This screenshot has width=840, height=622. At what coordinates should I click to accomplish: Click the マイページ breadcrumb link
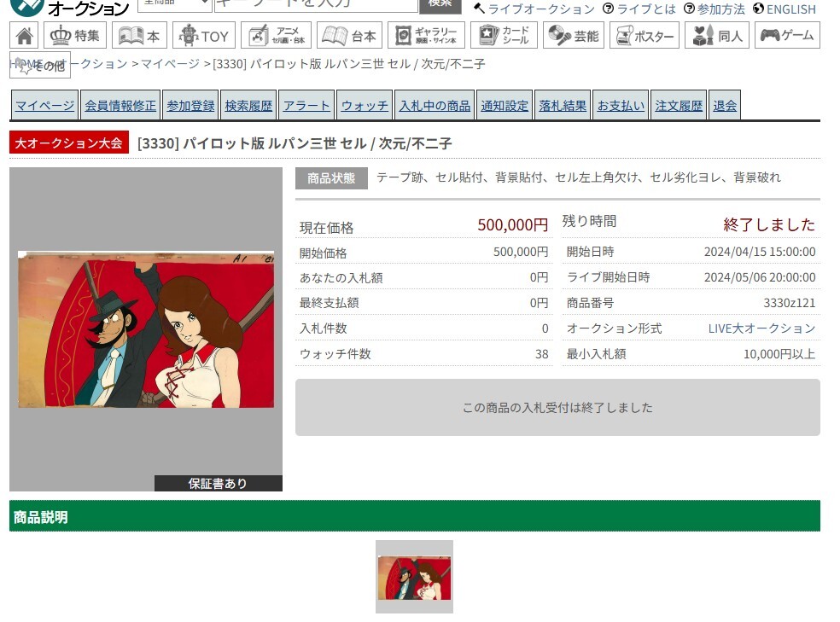(x=171, y=64)
